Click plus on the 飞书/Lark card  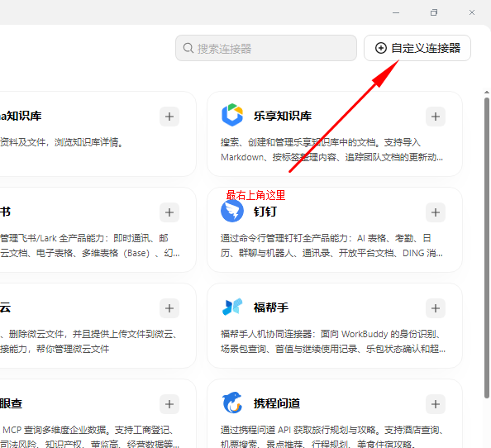169,212
